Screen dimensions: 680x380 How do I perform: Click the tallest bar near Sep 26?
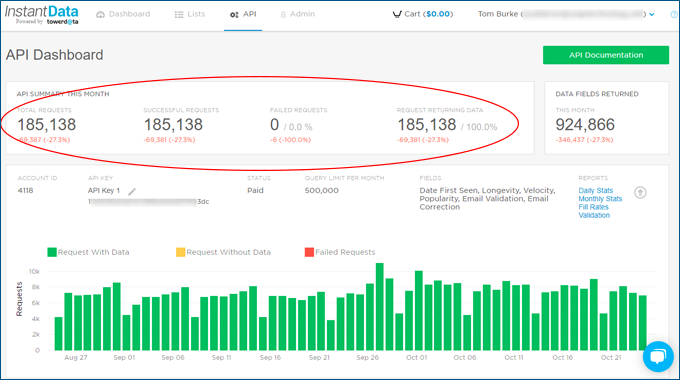[379, 307]
